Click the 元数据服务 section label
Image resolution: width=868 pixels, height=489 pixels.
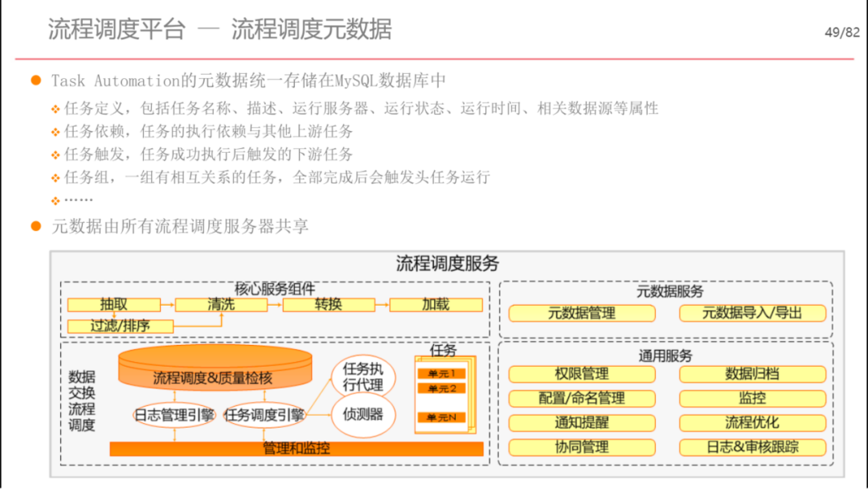tap(669, 291)
